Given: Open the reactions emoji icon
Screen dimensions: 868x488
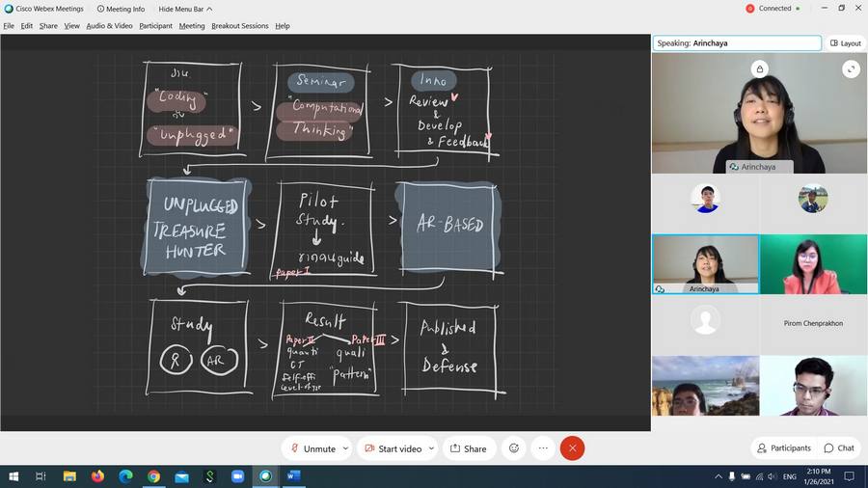Looking at the screenshot, I should pyautogui.click(x=514, y=448).
